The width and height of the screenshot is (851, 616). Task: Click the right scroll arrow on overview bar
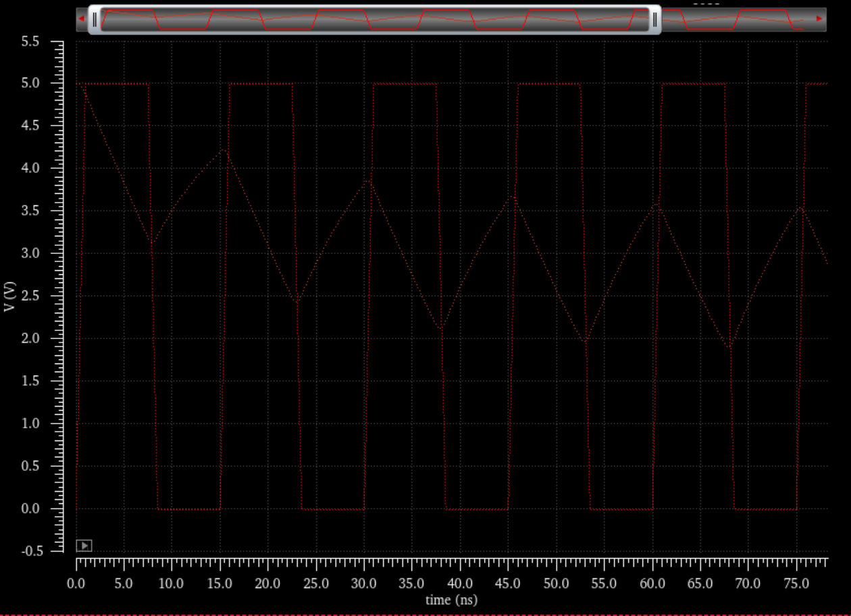[819, 19]
